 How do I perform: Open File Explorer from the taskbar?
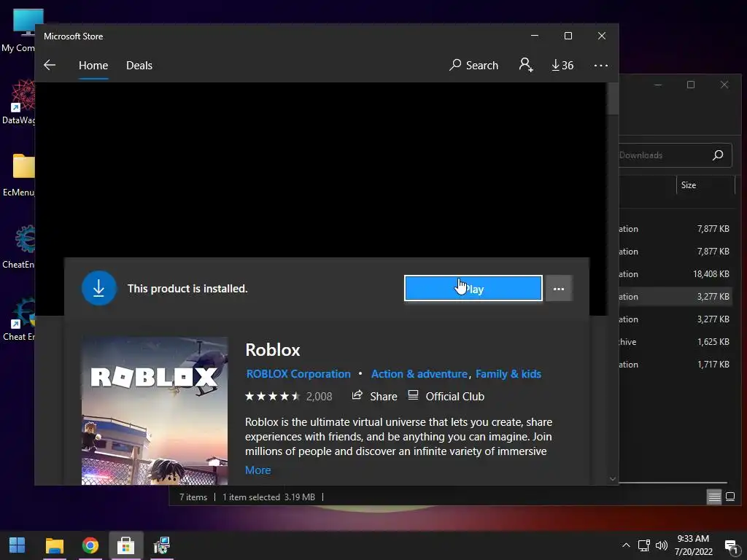click(x=54, y=545)
